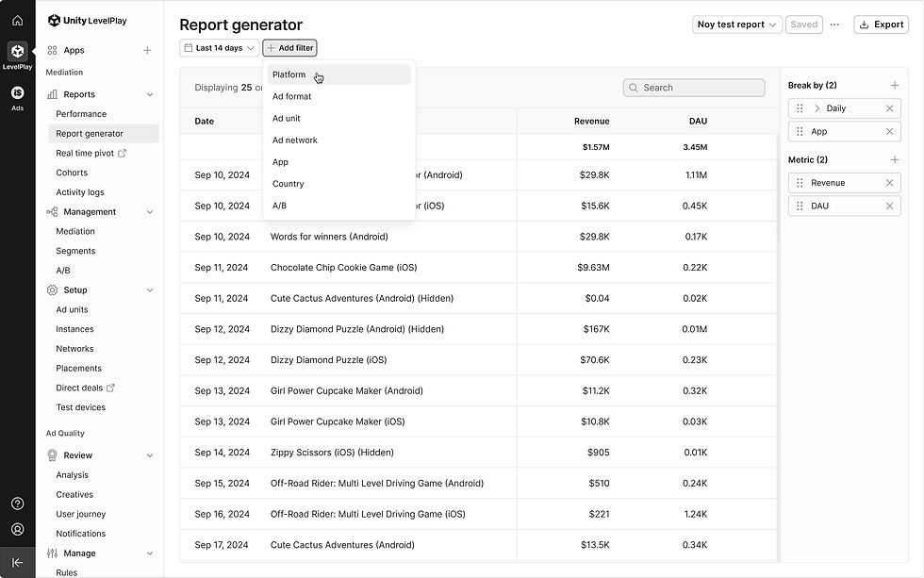Choose Ad network from the filter menu

click(x=338, y=140)
